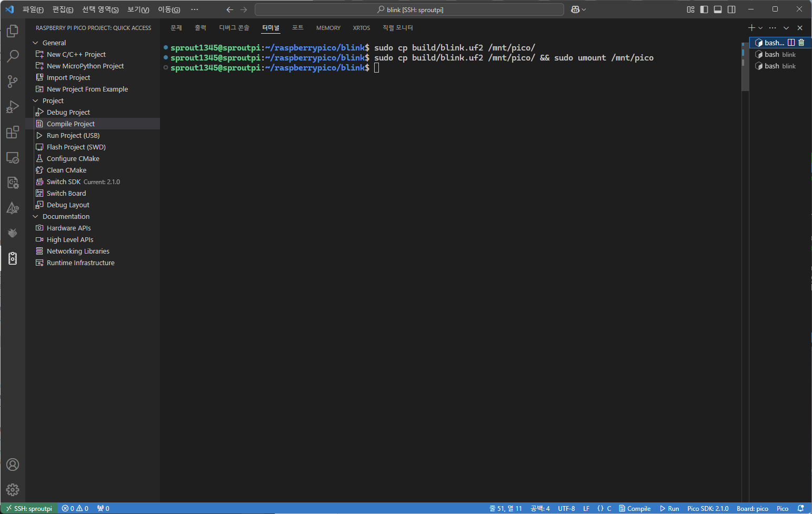Maximize panel size with chevron
This screenshot has width=812, height=514.
point(786,28)
